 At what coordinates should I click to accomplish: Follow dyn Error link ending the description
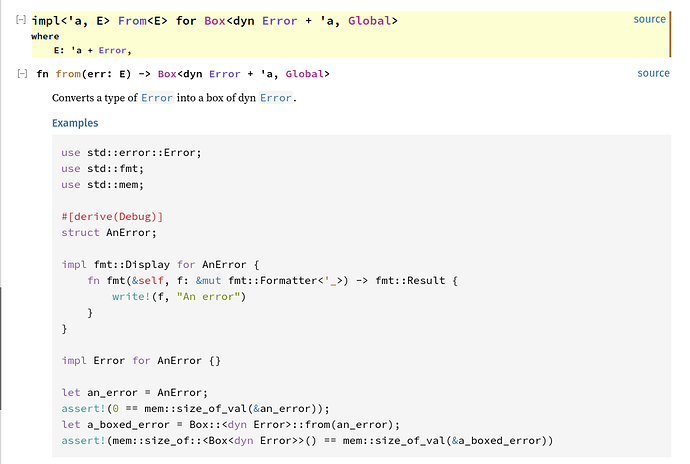pyautogui.click(x=276, y=98)
